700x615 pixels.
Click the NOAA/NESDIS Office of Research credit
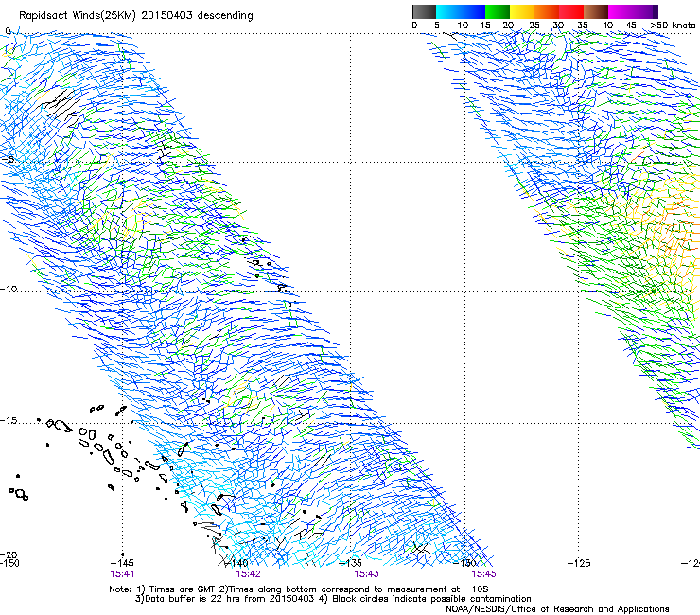[x=557, y=609]
